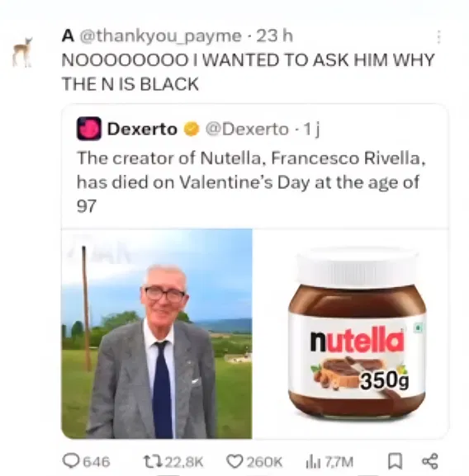
Task: Open the @Dexerto handle link
Action: [x=247, y=129]
